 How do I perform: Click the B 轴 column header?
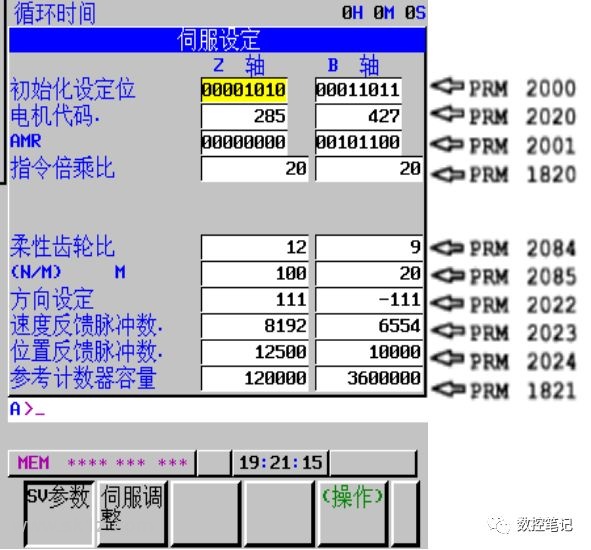[x=353, y=66]
